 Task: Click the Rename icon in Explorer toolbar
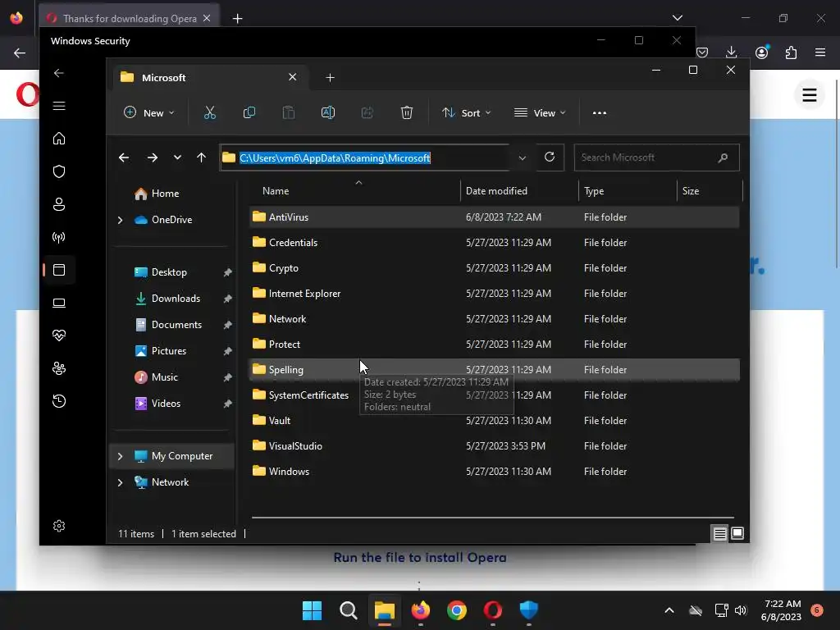(x=328, y=112)
